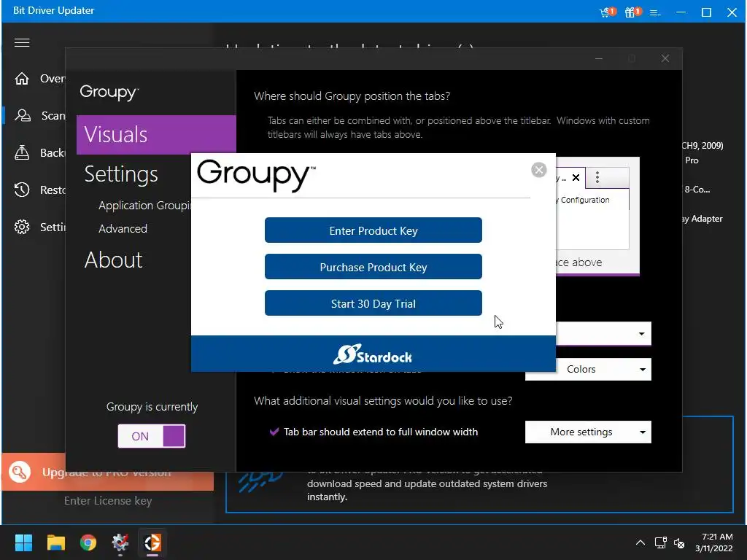The image size is (747, 560).
Task: Open Google Chrome from the taskbar
Action: (x=88, y=542)
